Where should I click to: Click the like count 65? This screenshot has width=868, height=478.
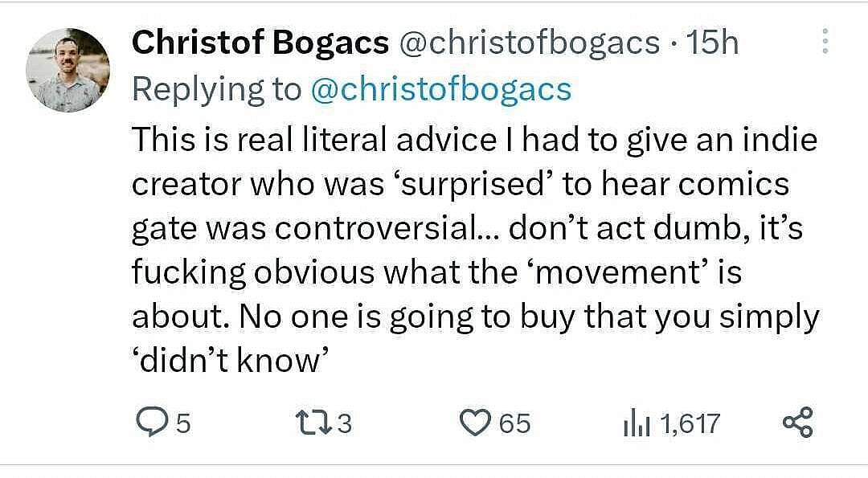(x=515, y=423)
